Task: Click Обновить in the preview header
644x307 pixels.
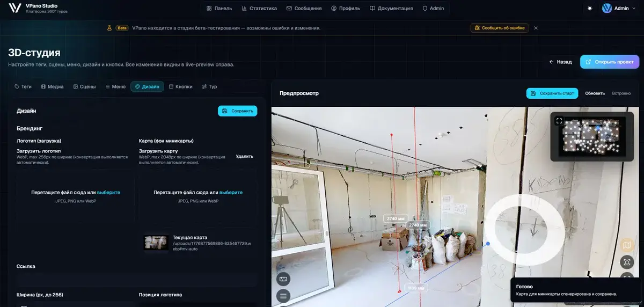Action: click(x=595, y=93)
